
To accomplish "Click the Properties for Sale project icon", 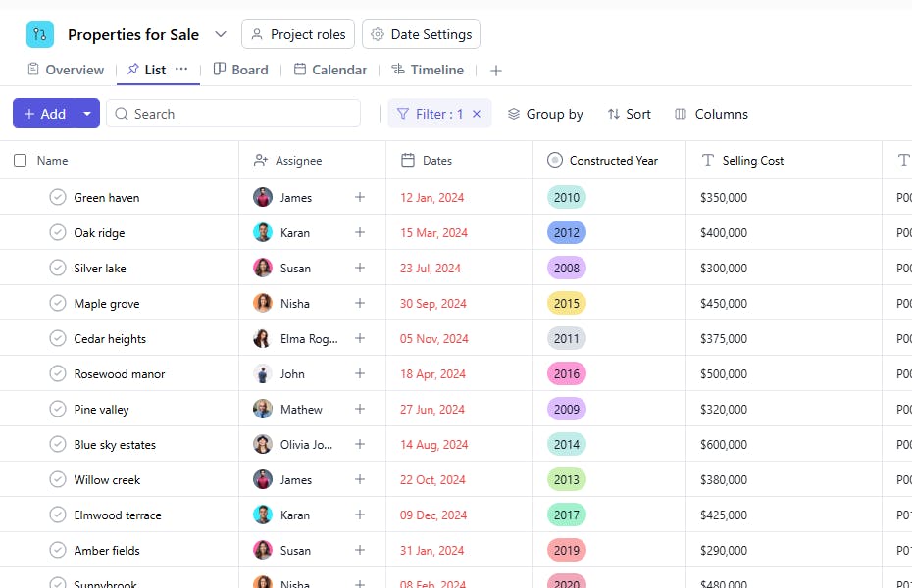I will 40,34.
